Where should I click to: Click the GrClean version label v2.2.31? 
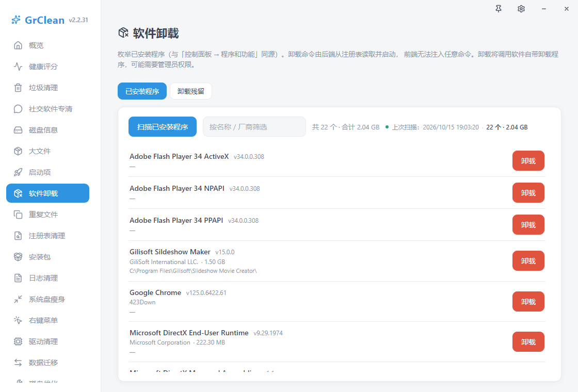[x=78, y=20]
